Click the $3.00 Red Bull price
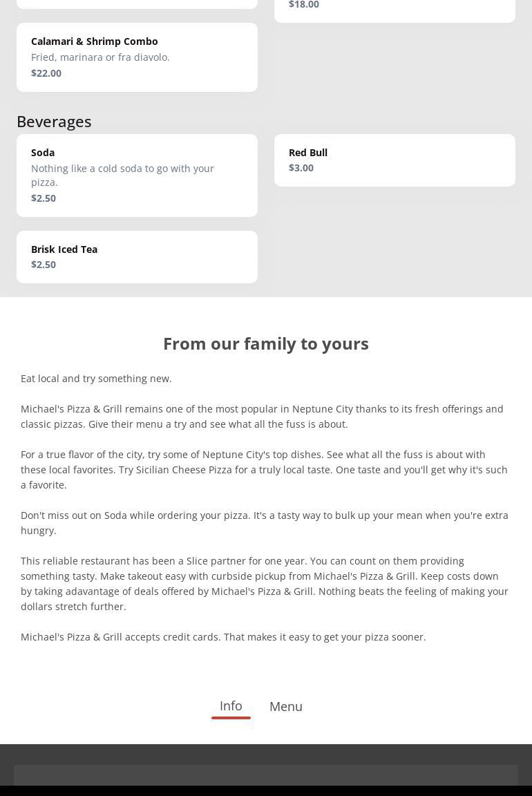Viewport: 532px width, 796px height. [301, 168]
